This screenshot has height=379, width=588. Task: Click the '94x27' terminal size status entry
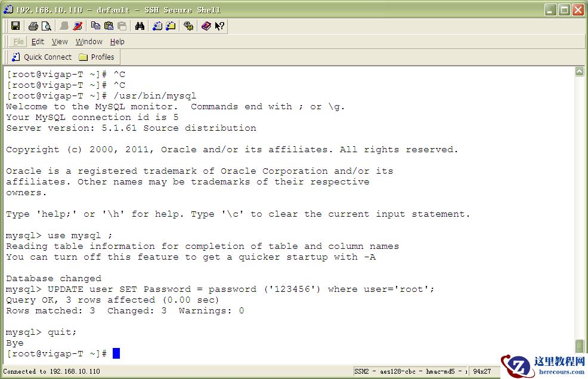point(482,371)
